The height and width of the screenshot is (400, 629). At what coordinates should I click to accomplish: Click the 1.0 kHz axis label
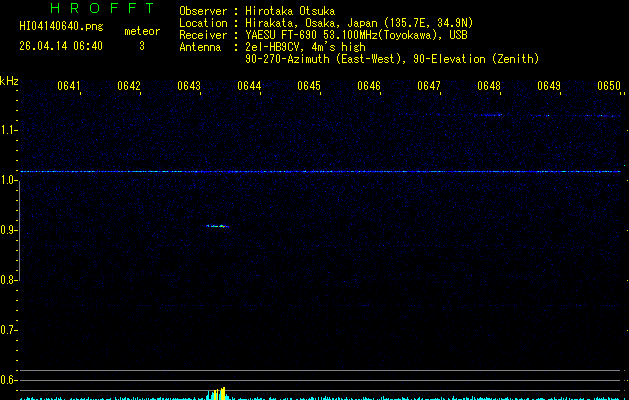click(x=7, y=181)
